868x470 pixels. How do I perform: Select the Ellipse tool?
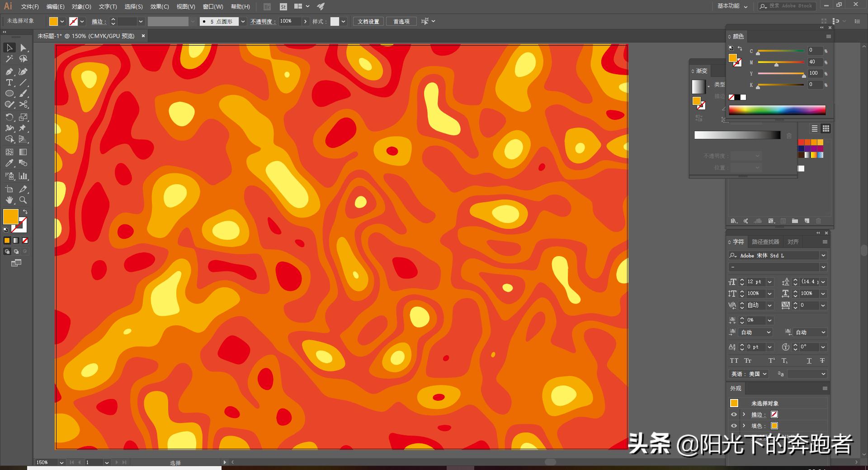point(9,93)
